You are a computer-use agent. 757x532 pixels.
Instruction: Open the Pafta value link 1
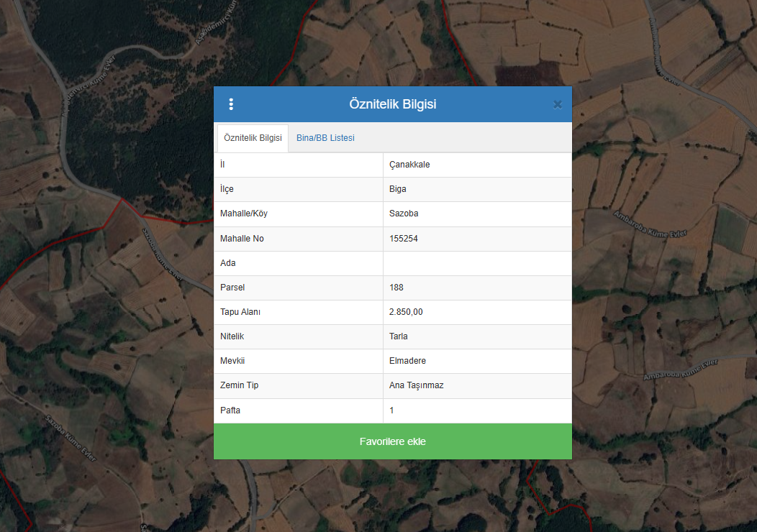[391, 411]
